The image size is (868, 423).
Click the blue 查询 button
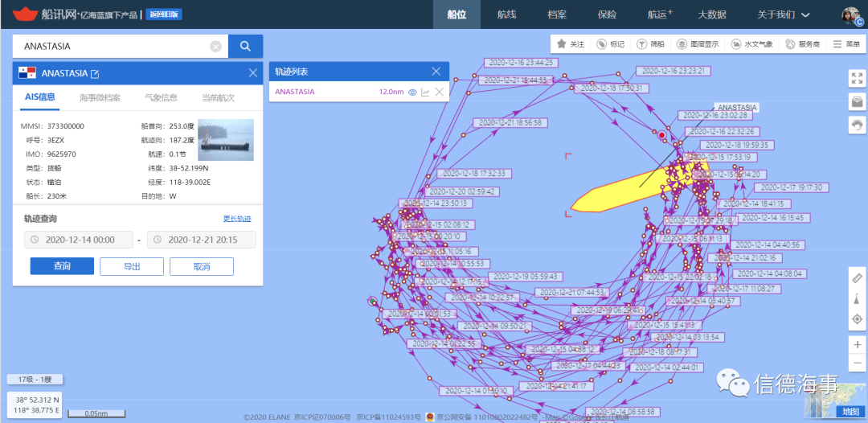[62, 266]
